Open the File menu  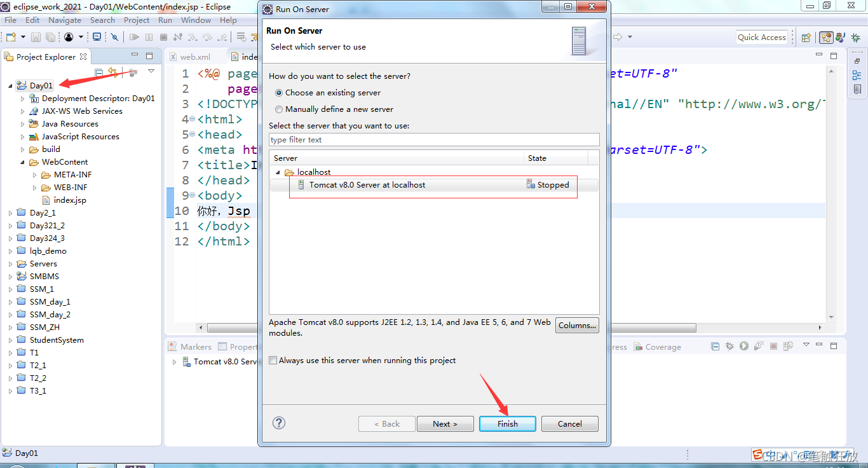coord(10,20)
